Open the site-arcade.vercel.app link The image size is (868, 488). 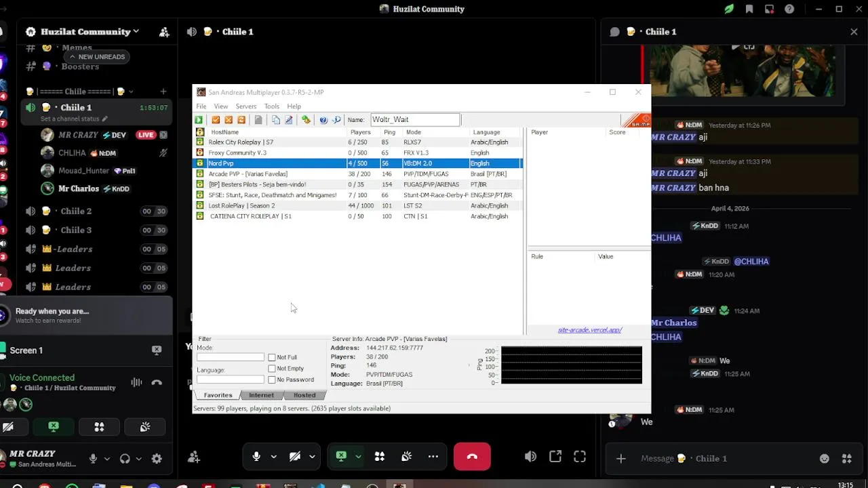tap(589, 330)
